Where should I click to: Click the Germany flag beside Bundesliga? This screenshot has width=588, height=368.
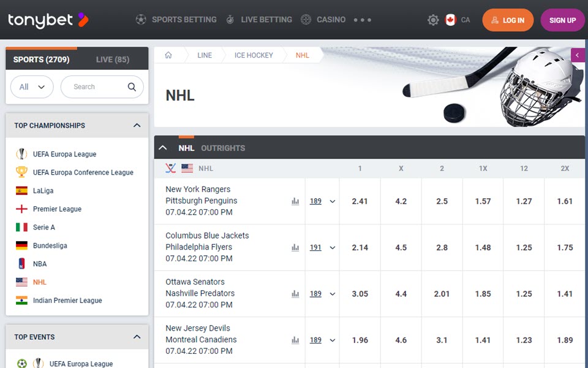click(x=22, y=245)
